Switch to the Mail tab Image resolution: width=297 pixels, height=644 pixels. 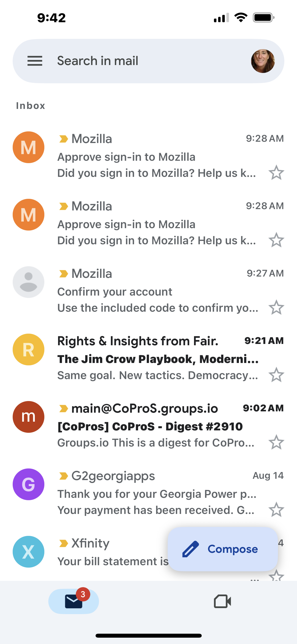(x=74, y=601)
